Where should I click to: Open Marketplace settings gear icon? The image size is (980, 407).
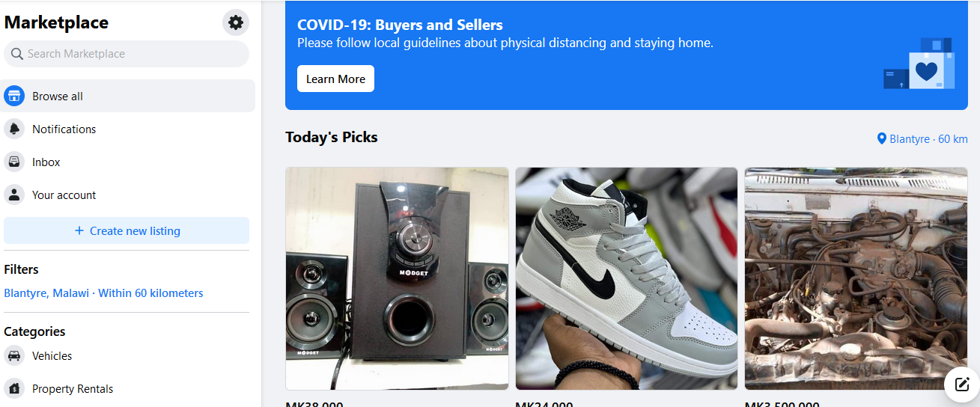tap(236, 22)
